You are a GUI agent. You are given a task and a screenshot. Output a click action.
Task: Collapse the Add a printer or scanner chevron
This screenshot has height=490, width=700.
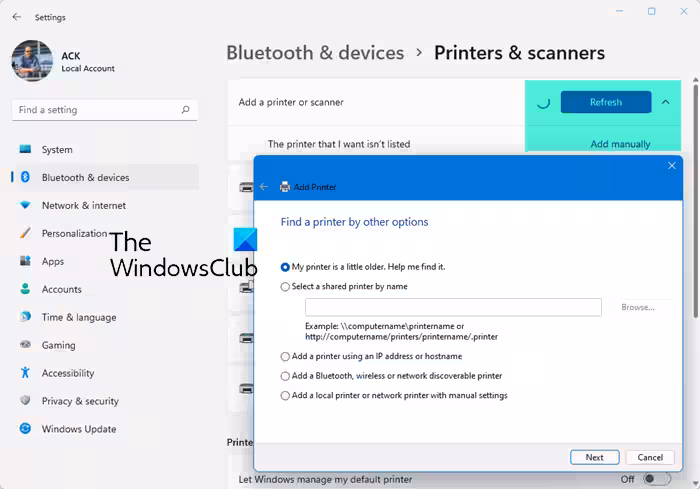click(x=667, y=102)
